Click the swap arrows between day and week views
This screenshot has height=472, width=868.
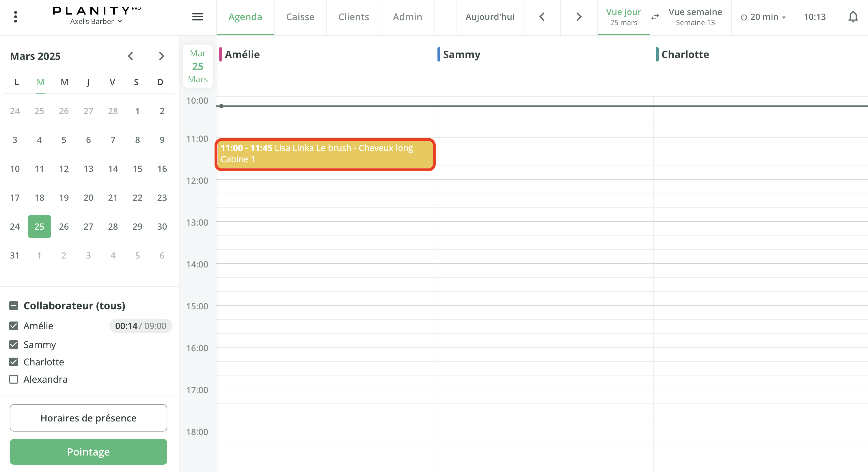pyautogui.click(x=655, y=17)
